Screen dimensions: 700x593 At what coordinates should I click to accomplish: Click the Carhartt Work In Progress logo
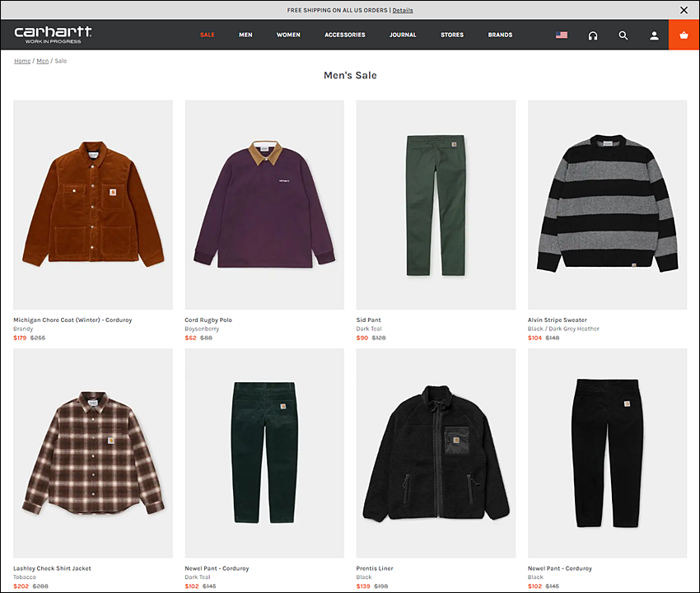pos(53,35)
